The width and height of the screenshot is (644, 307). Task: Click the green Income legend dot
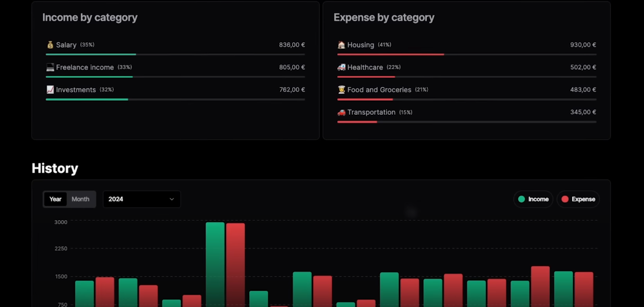point(521,199)
